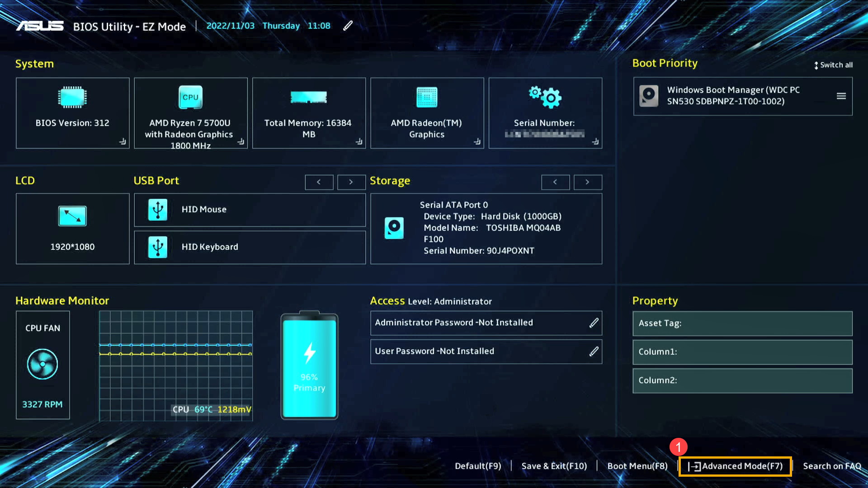This screenshot has height=488, width=868.
Task: Click the CPU processor icon
Action: 190,97
